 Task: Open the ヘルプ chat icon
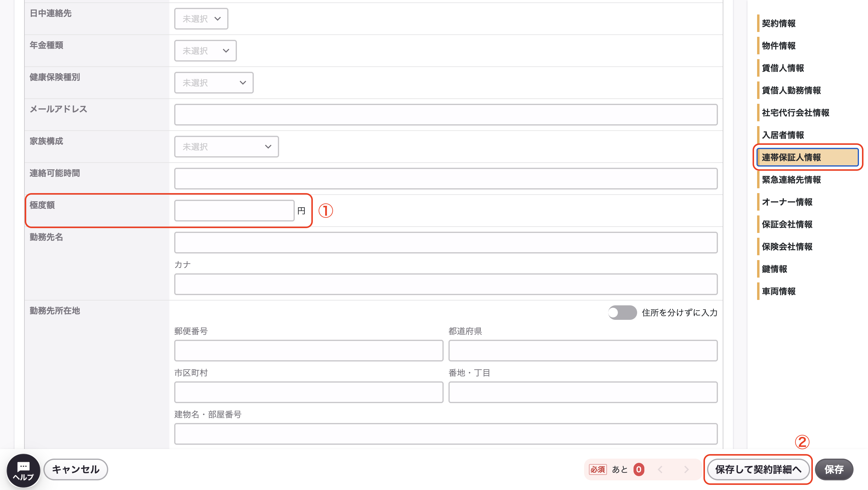pyautogui.click(x=23, y=470)
